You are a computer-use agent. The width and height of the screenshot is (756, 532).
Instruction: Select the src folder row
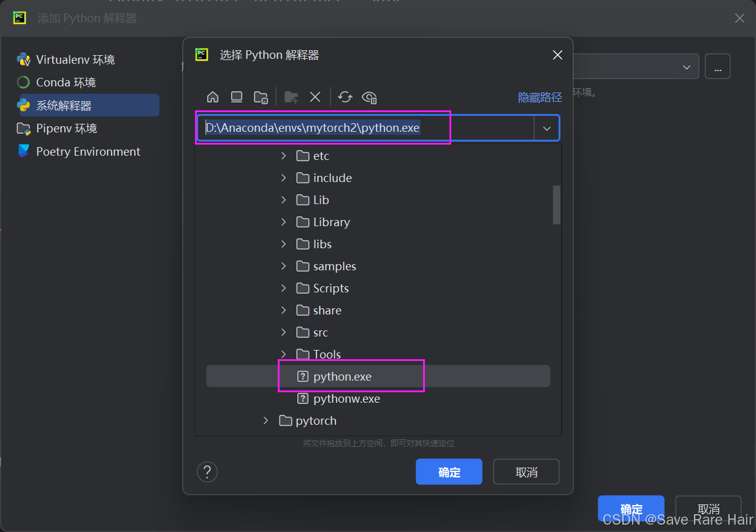378,333
